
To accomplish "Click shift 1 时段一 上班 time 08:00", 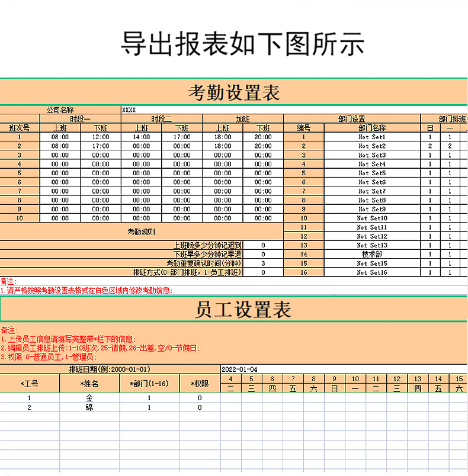I will tap(60, 137).
